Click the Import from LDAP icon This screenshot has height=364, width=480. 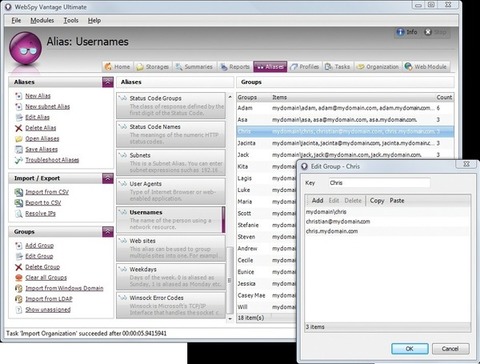19,299
